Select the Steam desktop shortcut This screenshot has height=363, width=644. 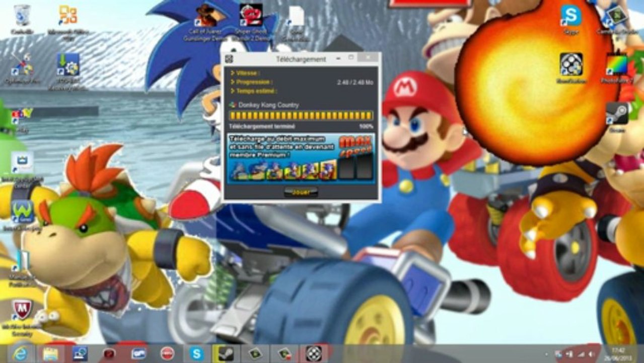[x=617, y=116]
